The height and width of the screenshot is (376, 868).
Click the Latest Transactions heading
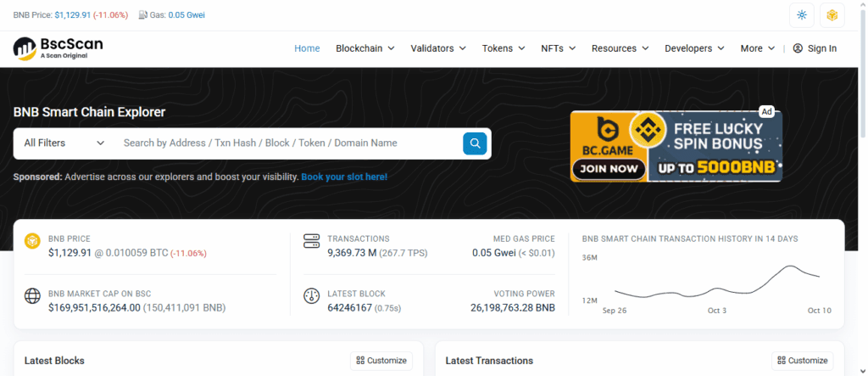(489, 361)
